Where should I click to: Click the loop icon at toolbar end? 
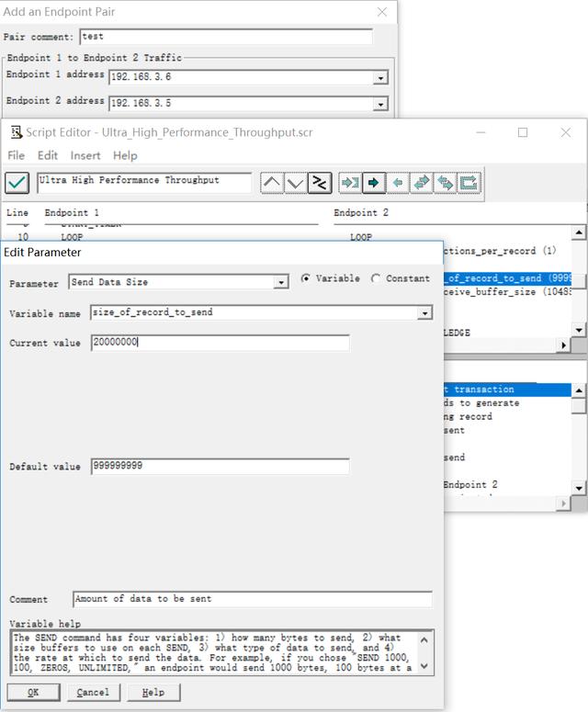(x=469, y=183)
